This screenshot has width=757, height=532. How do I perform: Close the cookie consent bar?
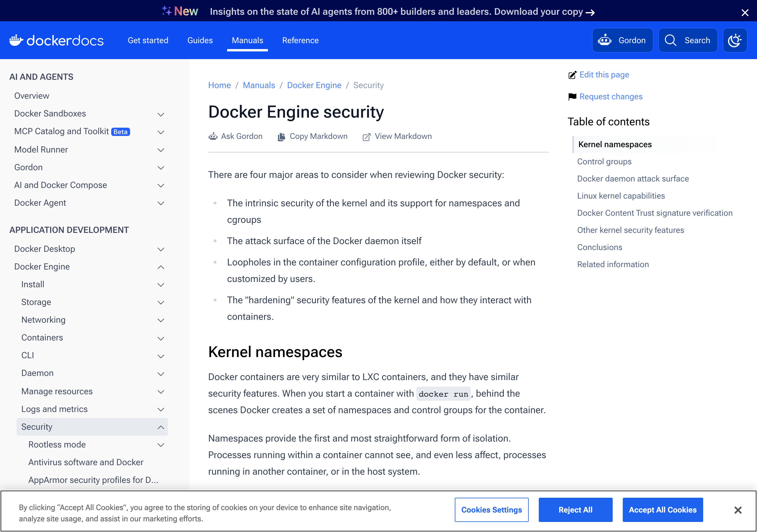738,510
